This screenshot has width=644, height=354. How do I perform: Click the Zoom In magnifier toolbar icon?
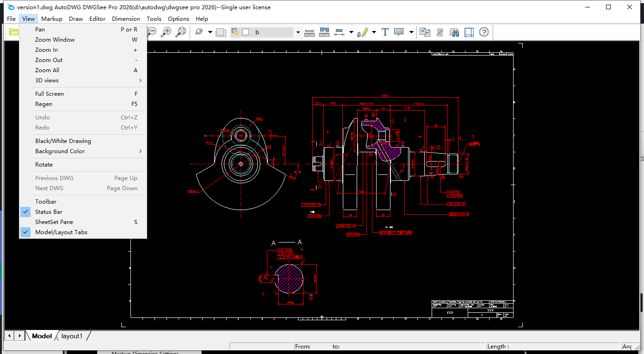click(x=166, y=32)
